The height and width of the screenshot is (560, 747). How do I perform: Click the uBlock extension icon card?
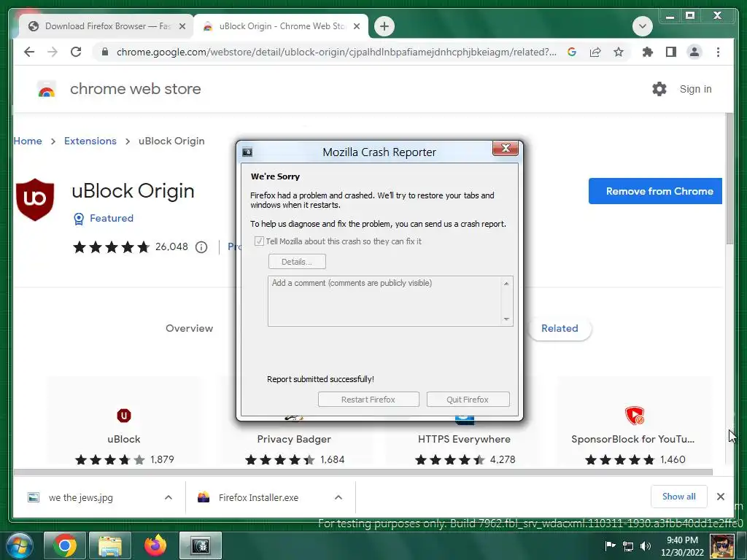coord(124,416)
